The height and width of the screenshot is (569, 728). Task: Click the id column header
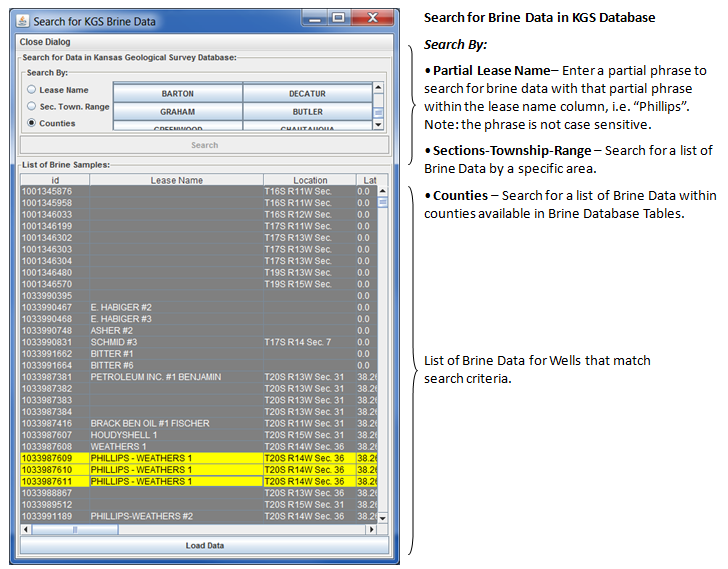55,180
